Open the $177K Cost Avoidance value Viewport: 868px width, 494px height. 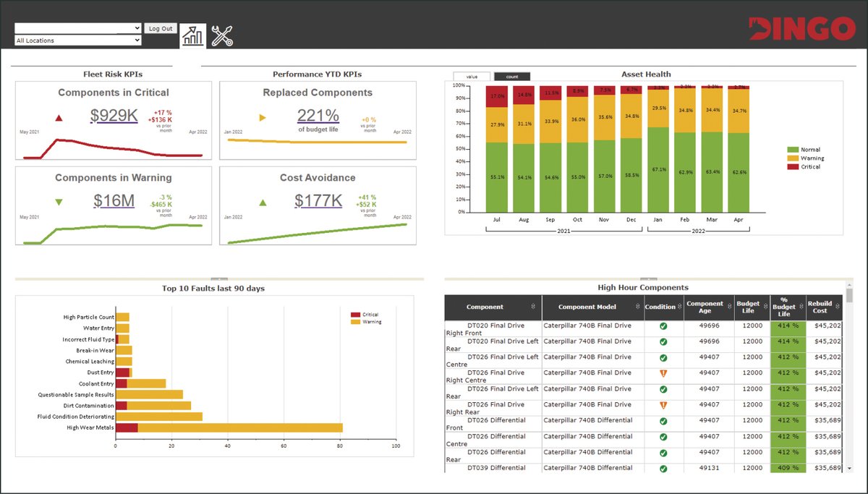pos(318,200)
